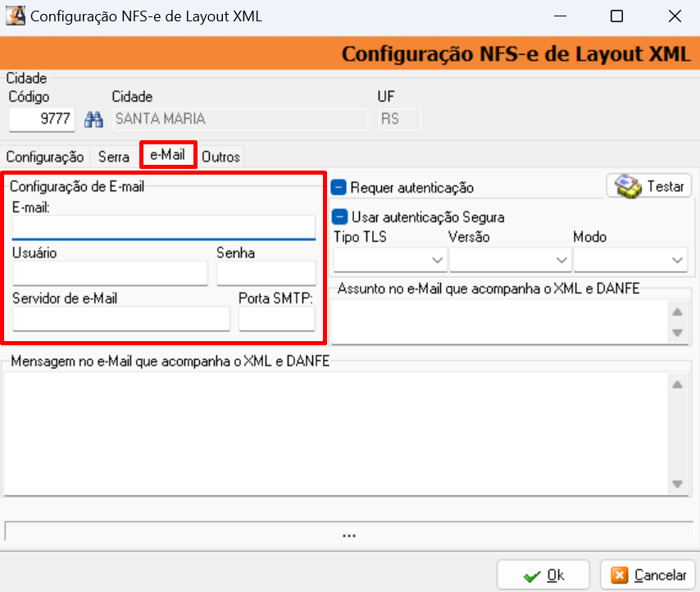This screenshot has width=700, height=592.
Task: Switch to the Serra tab
Action: [114, 157]
